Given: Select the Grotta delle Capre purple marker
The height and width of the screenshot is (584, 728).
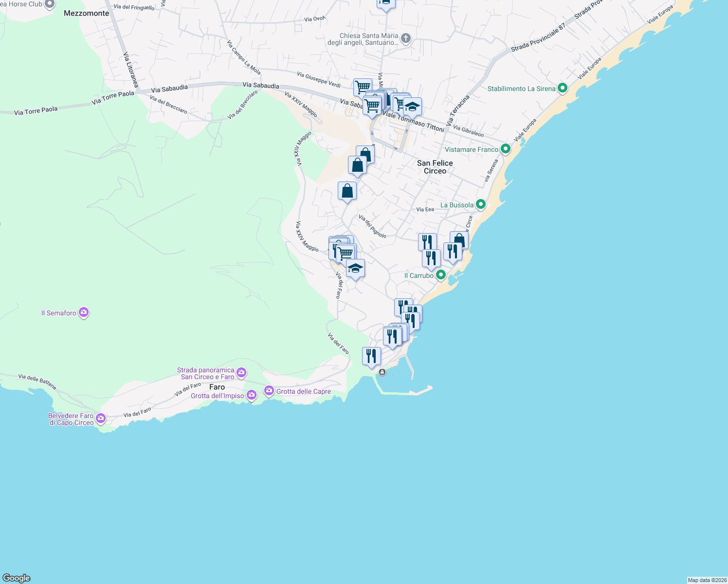Looking at the screenshot, I should coord(269,391).
